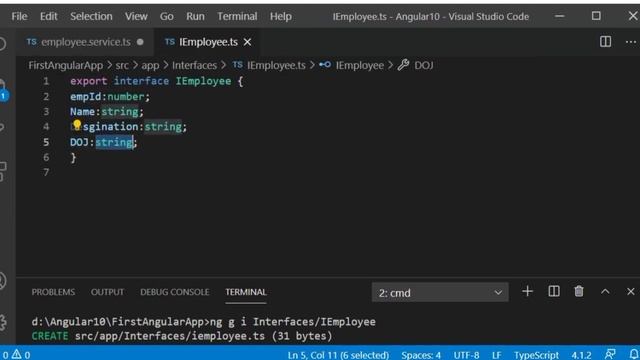Open editor More Actions ellipsis
640x360 pixels.
point(631,42)
